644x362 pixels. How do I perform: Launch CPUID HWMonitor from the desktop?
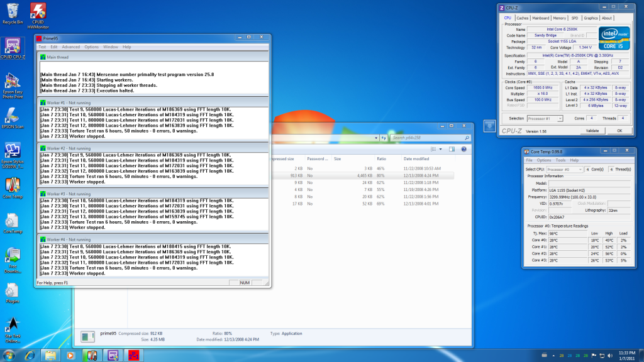pos(38,16)
